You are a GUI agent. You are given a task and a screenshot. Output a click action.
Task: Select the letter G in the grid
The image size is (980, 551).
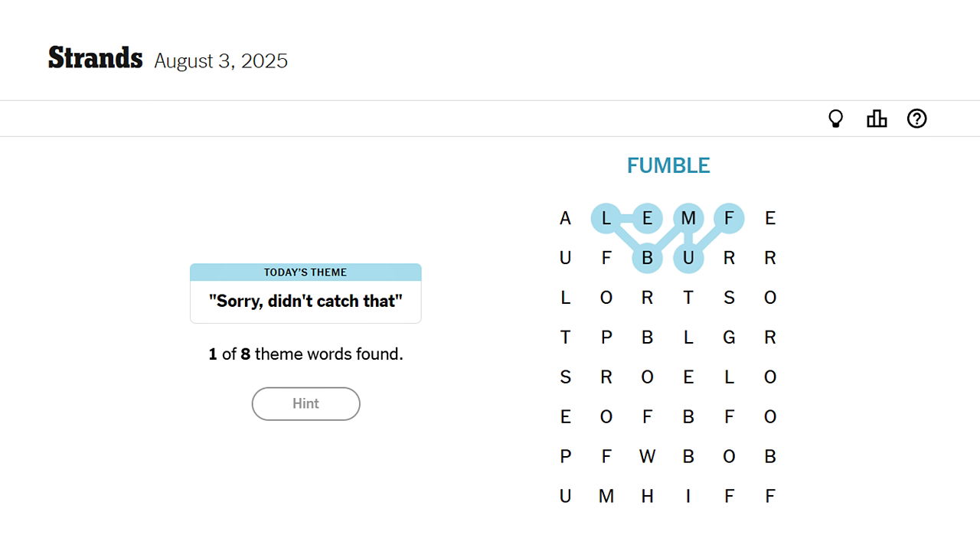pos(729,337)
